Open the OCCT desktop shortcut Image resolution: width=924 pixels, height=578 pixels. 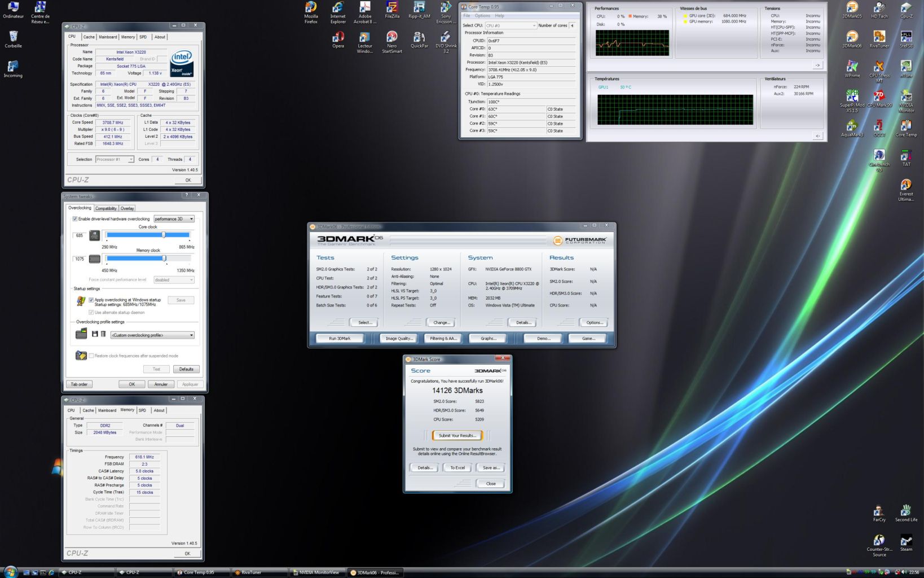(879, 128)
